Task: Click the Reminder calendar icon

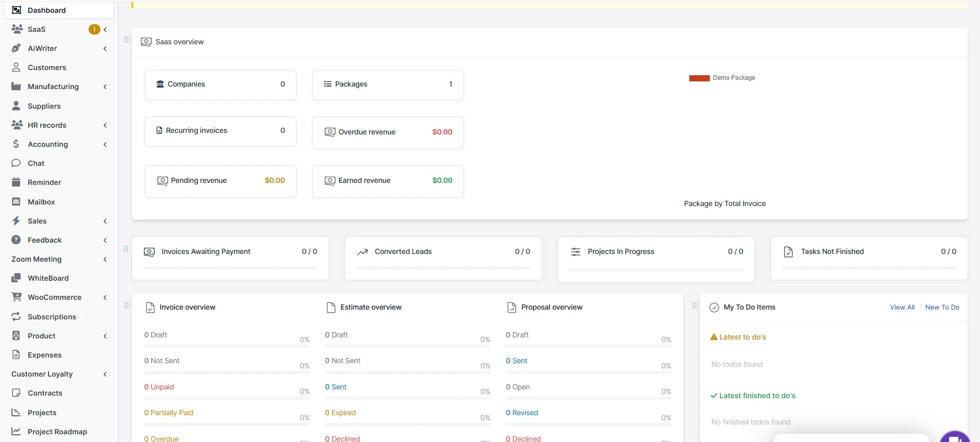Action: [x=16, y=182]
